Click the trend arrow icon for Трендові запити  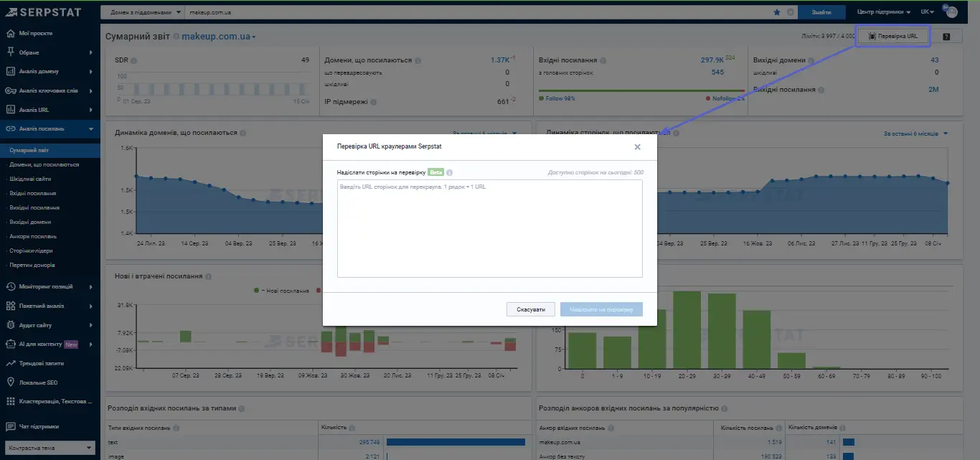coord(10,363)
